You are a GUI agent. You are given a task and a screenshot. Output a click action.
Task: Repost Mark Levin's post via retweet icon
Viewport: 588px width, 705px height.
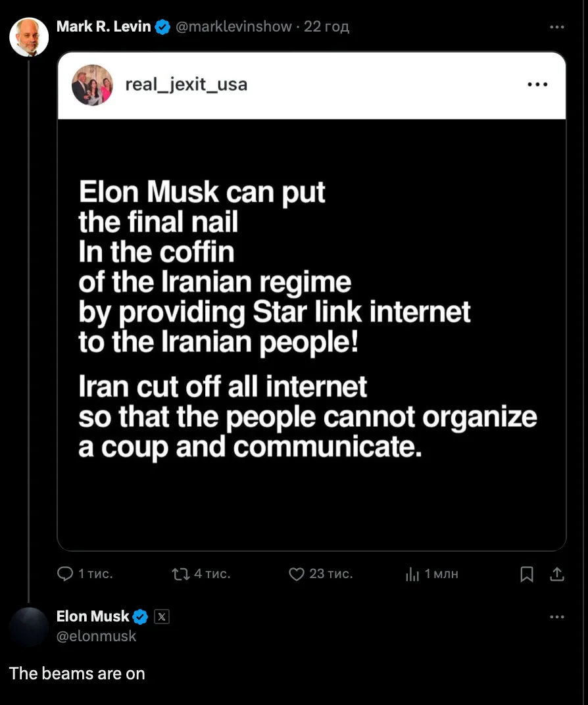pos(180,574)
